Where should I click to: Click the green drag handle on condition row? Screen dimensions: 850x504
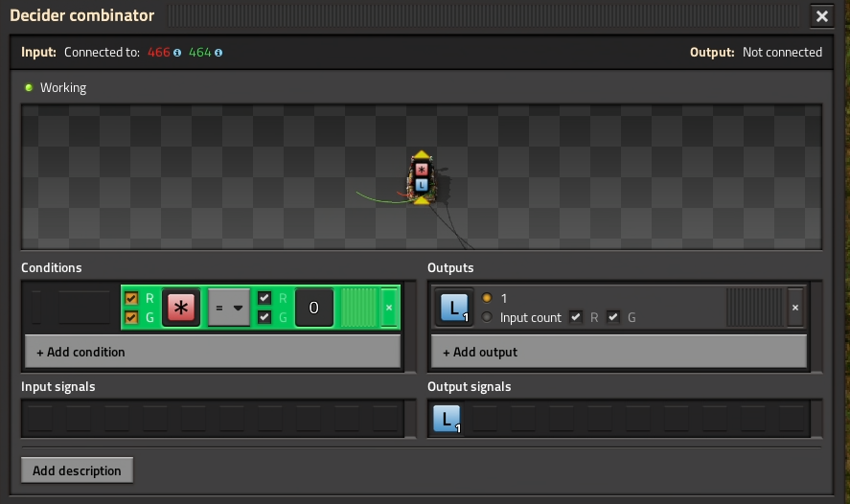[x=359, y=308]
